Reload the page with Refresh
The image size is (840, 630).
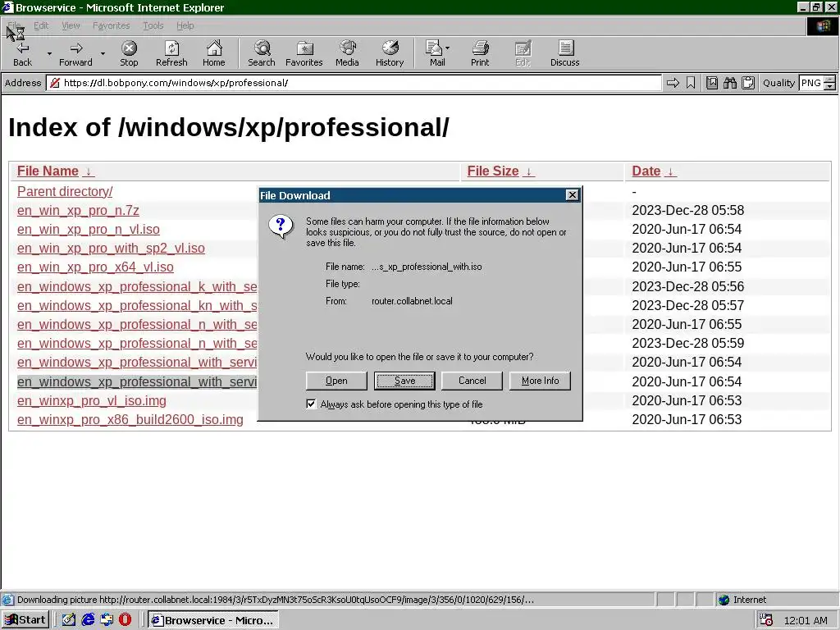tap(171, 53)
